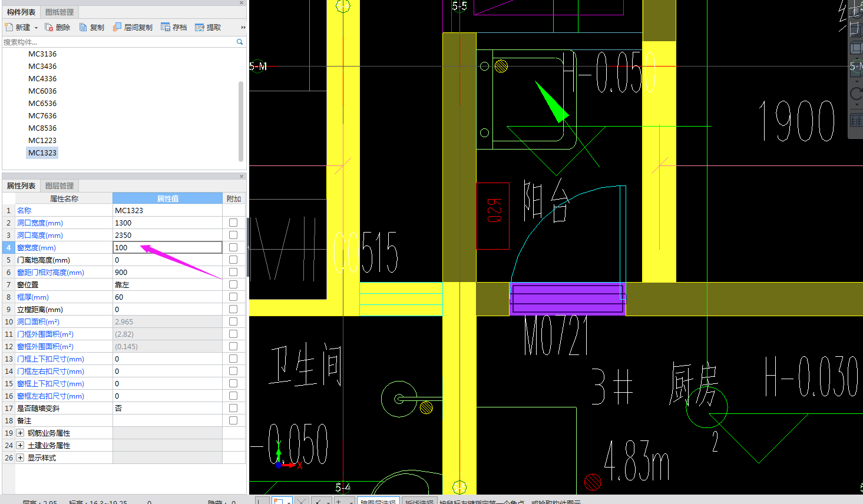Toggle 附加 checkbox for 离地高度 row
This screenshot has height=504, width=863.
point(233,260)
